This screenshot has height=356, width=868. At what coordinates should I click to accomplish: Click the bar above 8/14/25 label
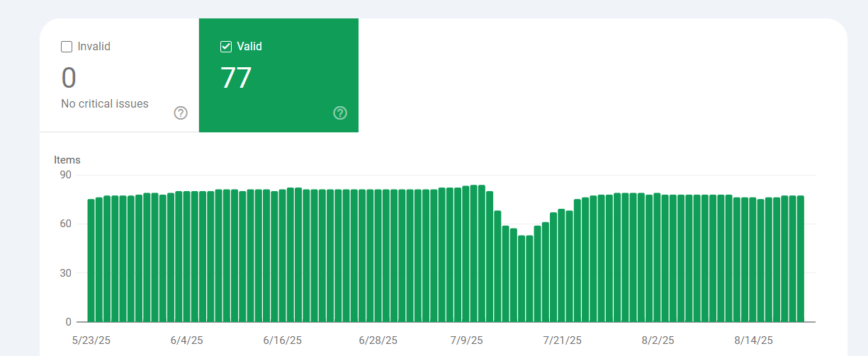pyautogui.click(x=753, y=260)
